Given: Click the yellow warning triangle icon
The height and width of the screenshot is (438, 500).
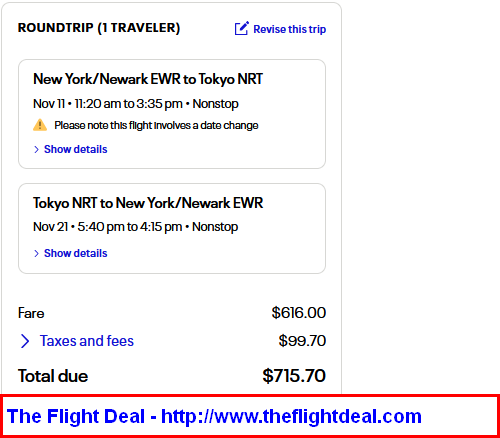Looking at the screenshot, I should point(40,125).
